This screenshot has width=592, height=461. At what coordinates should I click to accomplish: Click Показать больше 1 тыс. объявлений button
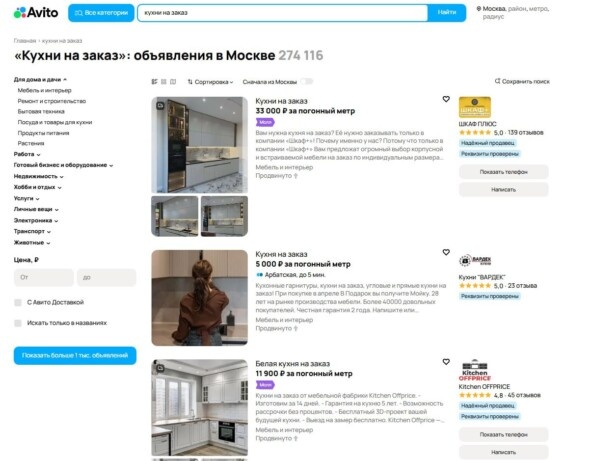75,356
